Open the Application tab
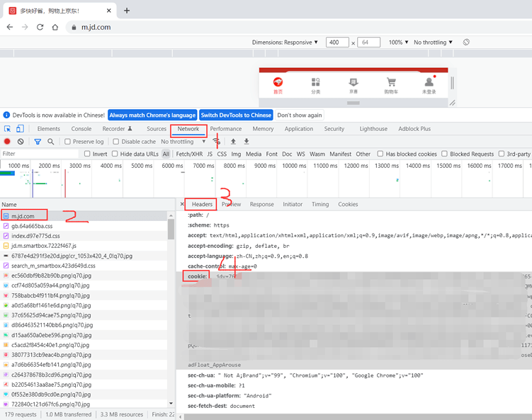The height and width of the screenshot is (420, 532). coord(299,129)
